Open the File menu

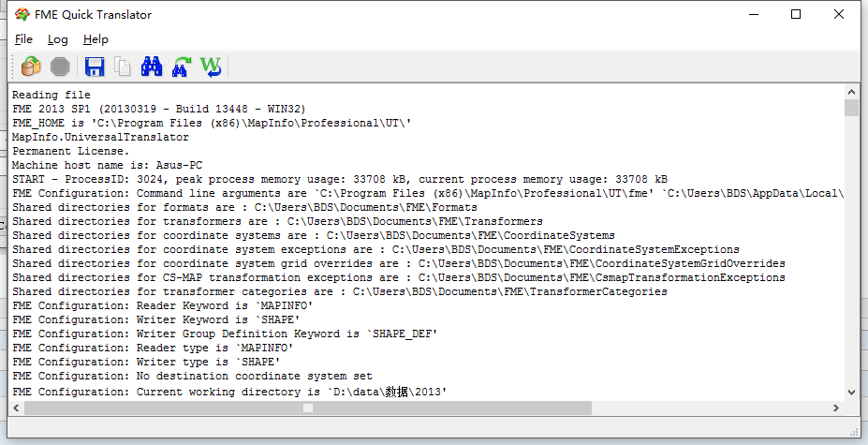[x=23, y=39]
